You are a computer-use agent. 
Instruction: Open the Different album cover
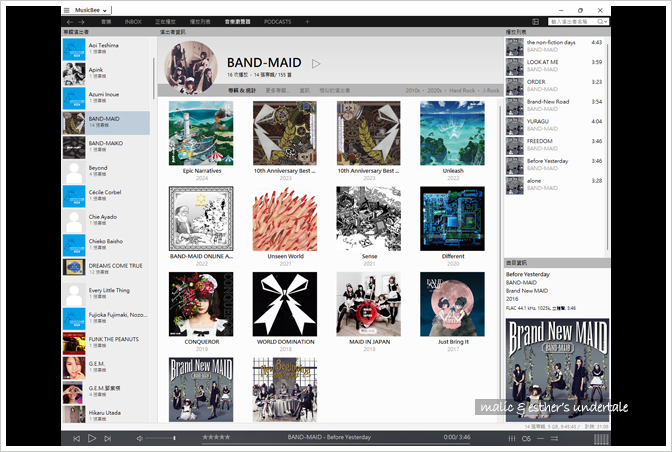(x=452, y=219)
